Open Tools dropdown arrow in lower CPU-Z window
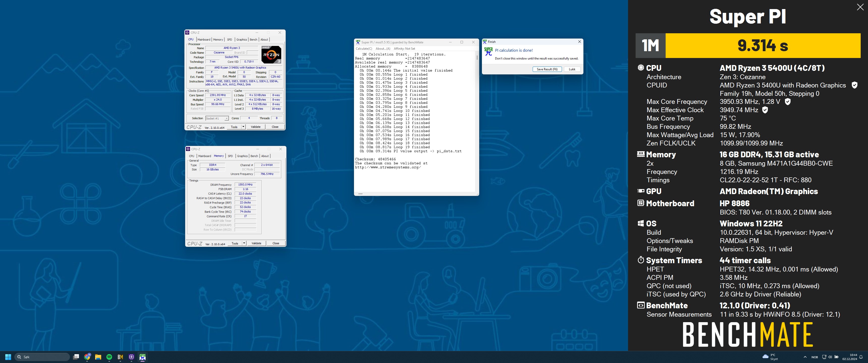868x363 pixels. tap(244, 243)
